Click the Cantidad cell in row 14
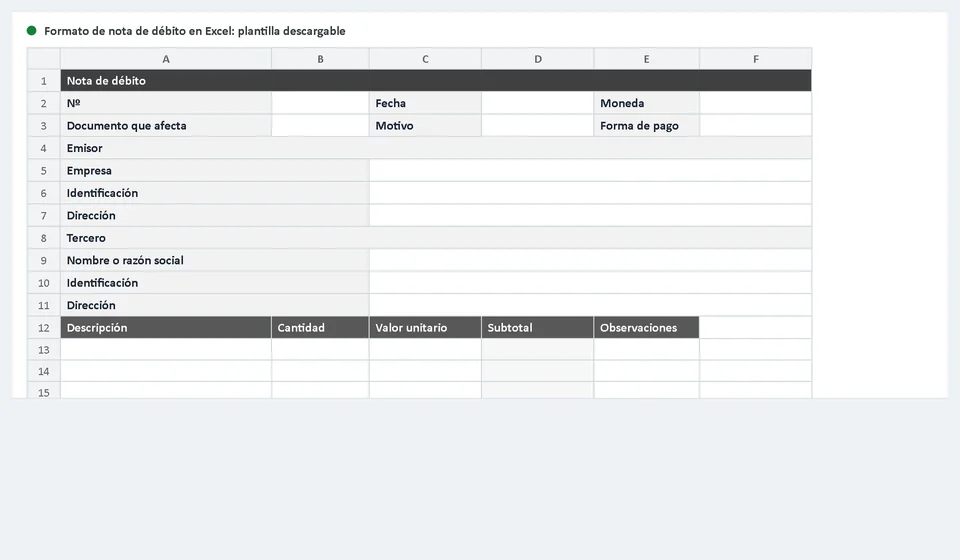The width and height of the screenshot is (960, 560). (320, 371)
